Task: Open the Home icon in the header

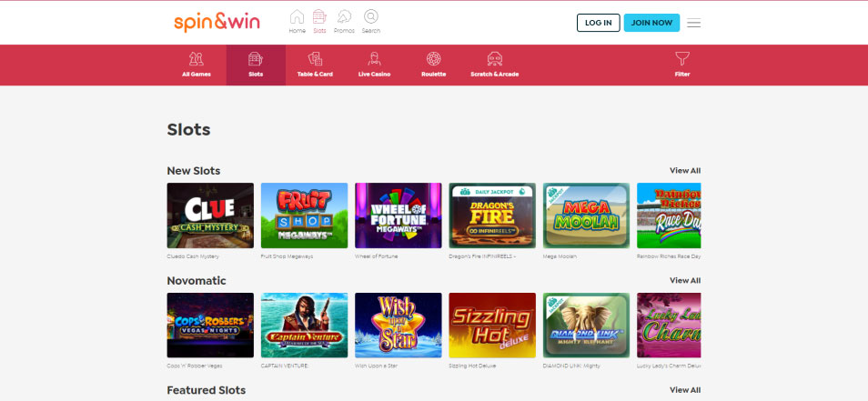Action: click(297, 17)
